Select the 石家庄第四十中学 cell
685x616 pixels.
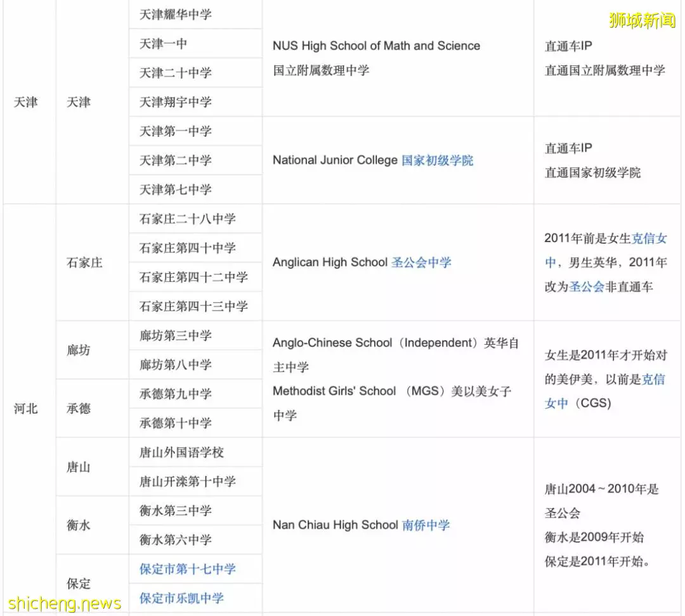coord(196,248)
